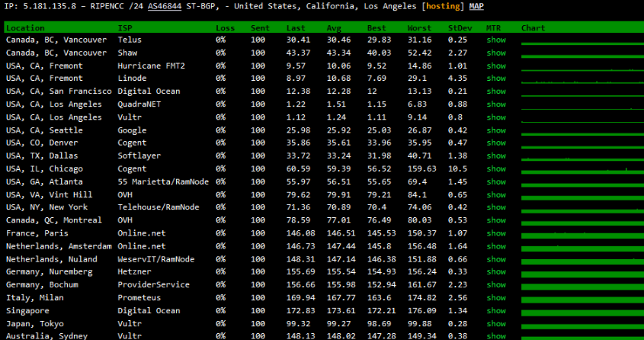
Task: Show MTR for Singapore Digital Ocean row
Action: (496, 311)
